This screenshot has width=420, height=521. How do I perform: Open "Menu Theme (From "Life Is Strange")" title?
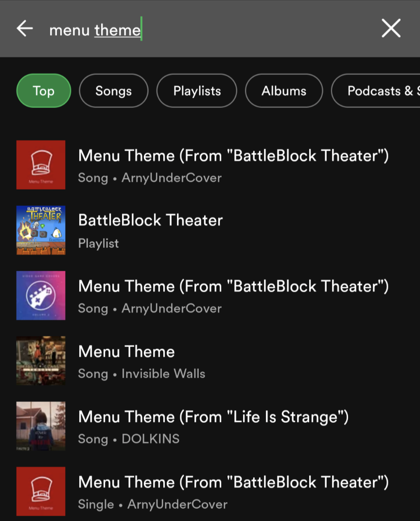pyautogui.click(x=213, y=417)
